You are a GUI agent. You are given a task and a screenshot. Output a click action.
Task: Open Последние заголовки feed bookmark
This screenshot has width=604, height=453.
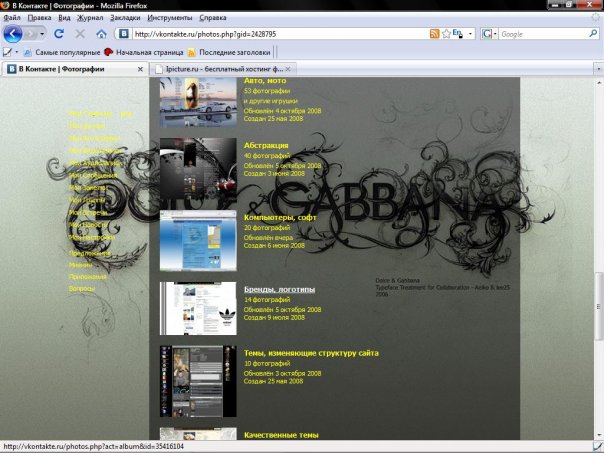pyautogui.click(x=229, y=52)
